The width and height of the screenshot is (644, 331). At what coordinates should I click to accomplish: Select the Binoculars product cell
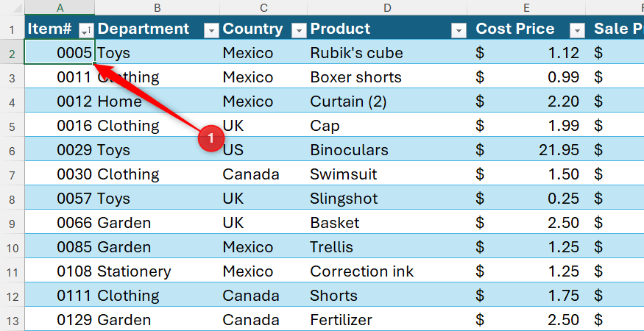(387, 150)
